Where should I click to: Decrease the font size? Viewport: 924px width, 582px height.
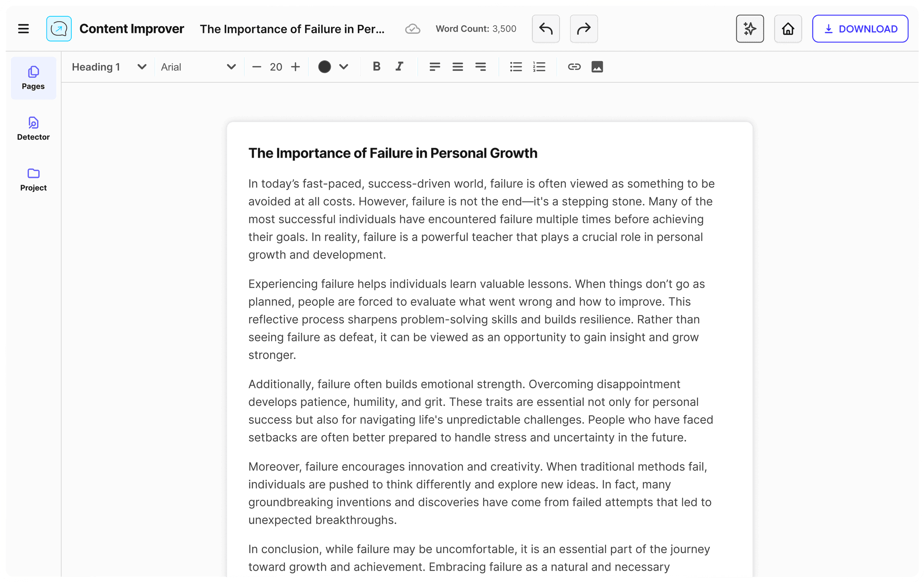coord(257,67)
